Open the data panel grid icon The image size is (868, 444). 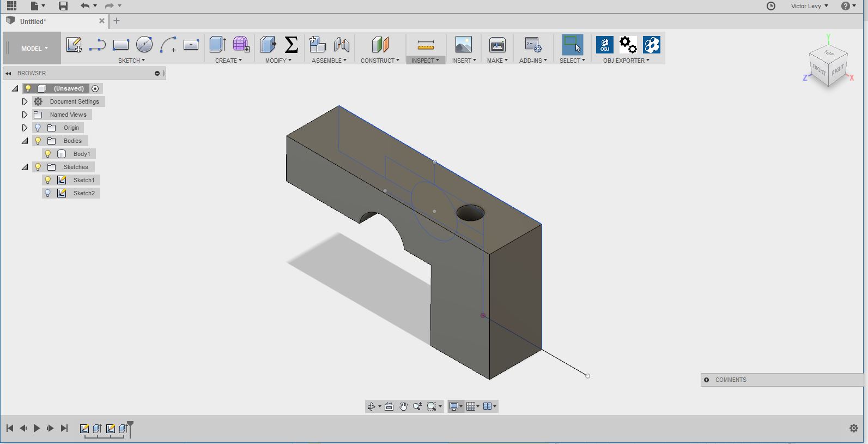pos(11,6)
